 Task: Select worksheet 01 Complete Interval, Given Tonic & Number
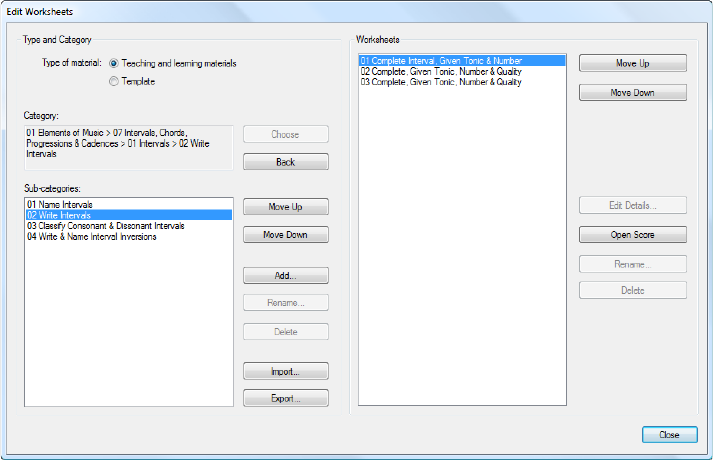[462, 60]
